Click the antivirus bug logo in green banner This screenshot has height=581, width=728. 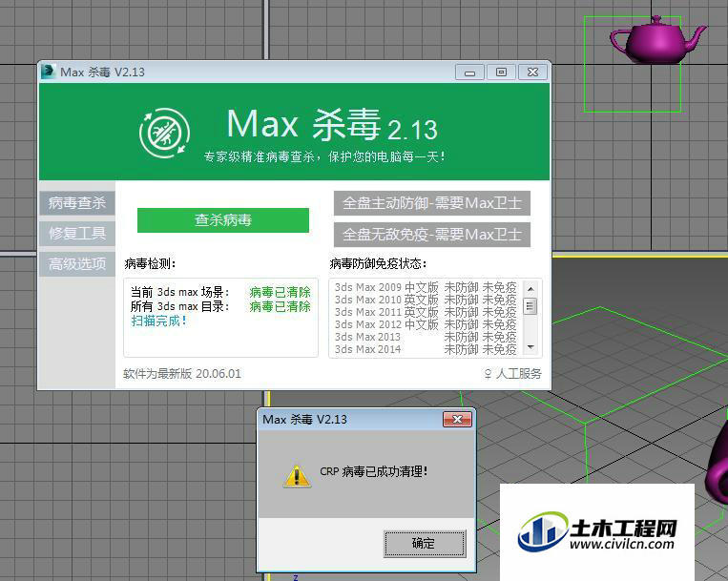[164, 133]
